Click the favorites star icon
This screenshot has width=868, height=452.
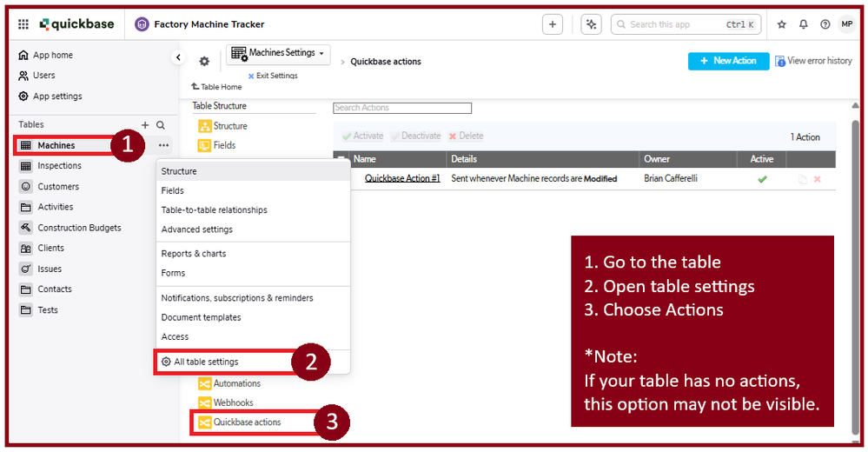coord(782,24)
